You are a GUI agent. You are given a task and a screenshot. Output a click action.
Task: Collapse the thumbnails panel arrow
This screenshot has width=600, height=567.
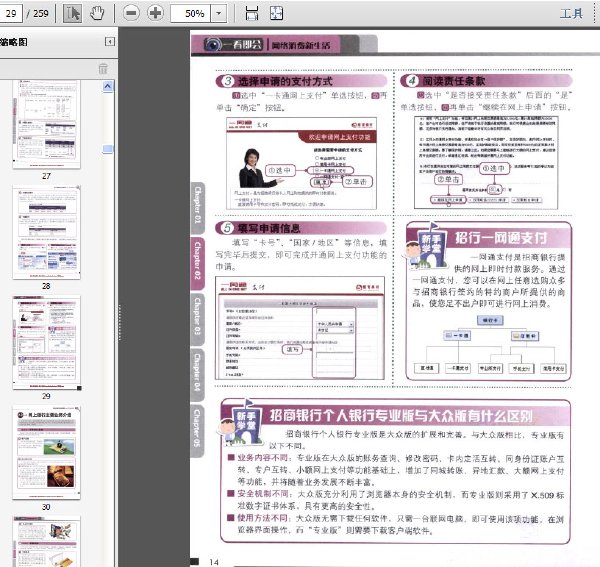click(x=110, y=41)
